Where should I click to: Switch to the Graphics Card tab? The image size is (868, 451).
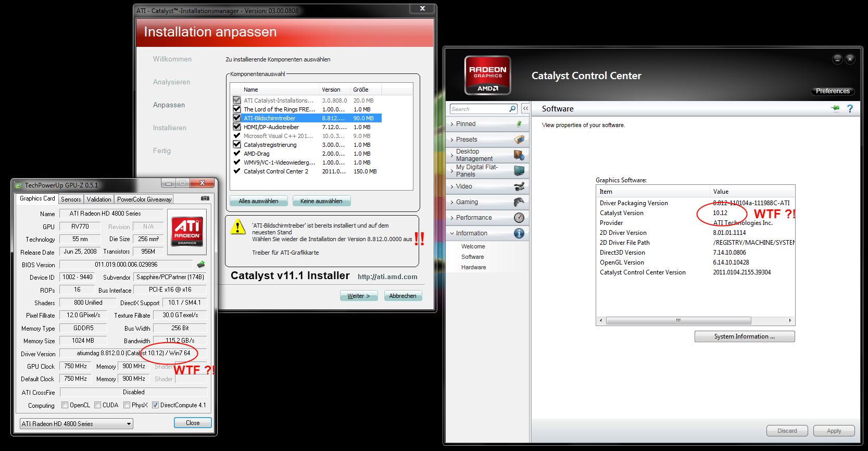37,198
